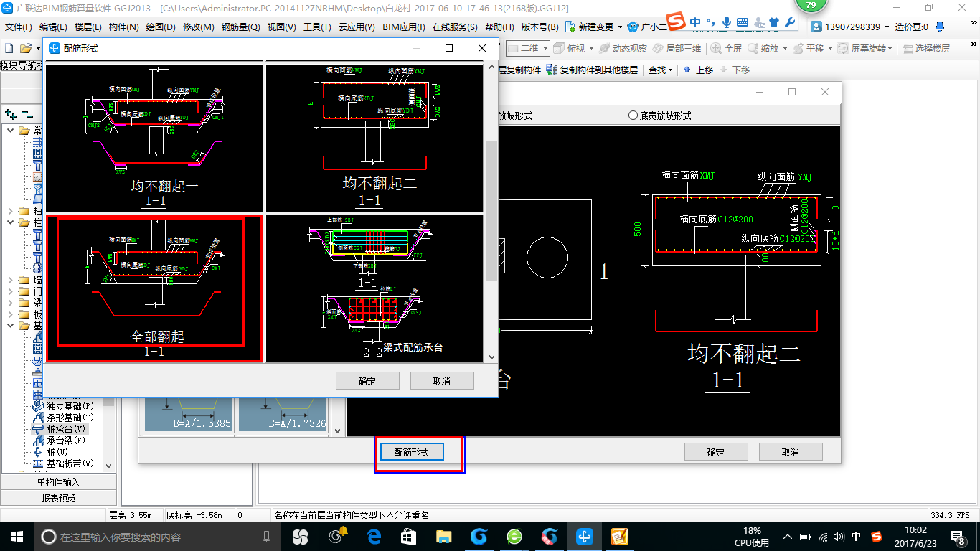The height and width of the screenshot is (551, 980).
Task: Open the BIM应用(I) menu
Action: [x=404, y=27]
